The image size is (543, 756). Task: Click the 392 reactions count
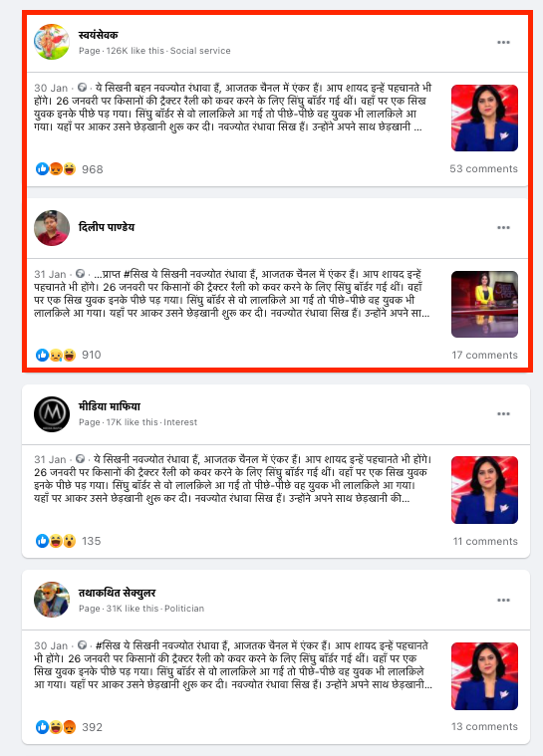tap(92, 727)
